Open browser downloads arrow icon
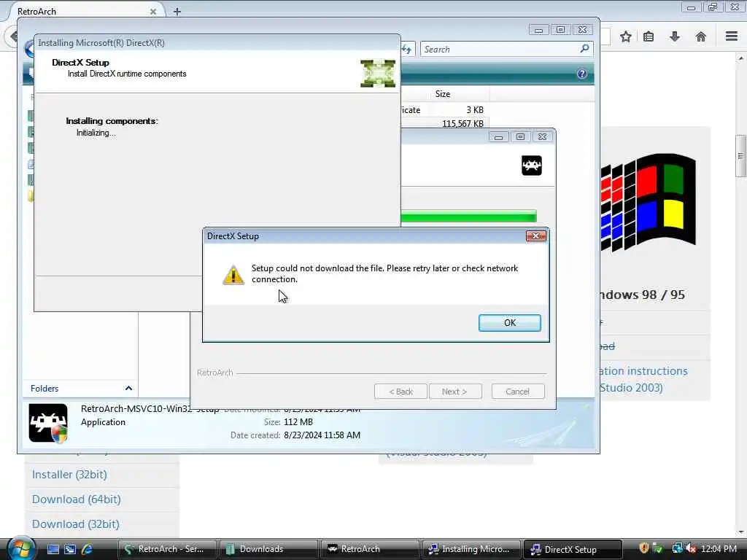The image size is (747, 560). (x=675, y=36)
